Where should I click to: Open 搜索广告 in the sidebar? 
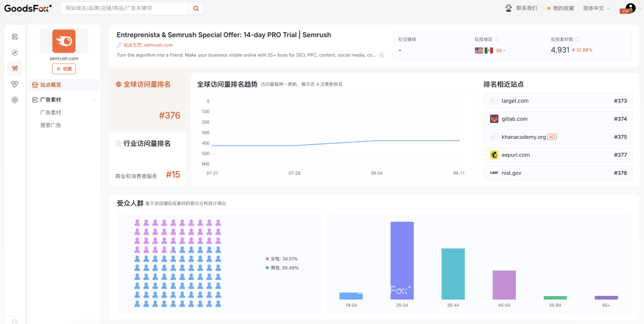(x=51, y=125)
